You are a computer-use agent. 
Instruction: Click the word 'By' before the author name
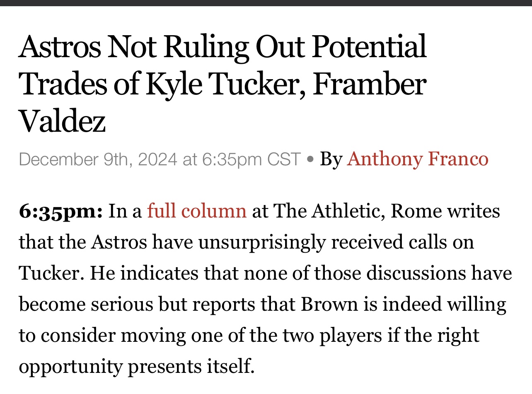click(x=331, y=160)
